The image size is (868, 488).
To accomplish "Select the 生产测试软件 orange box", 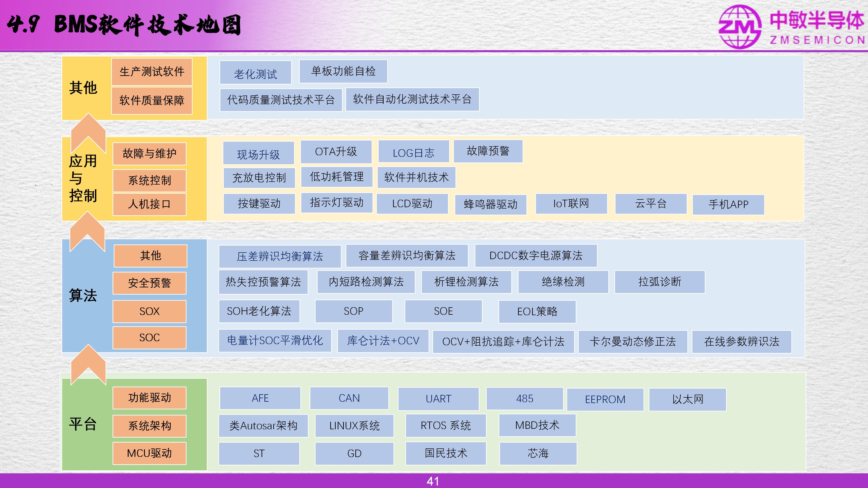I will 152,72.
